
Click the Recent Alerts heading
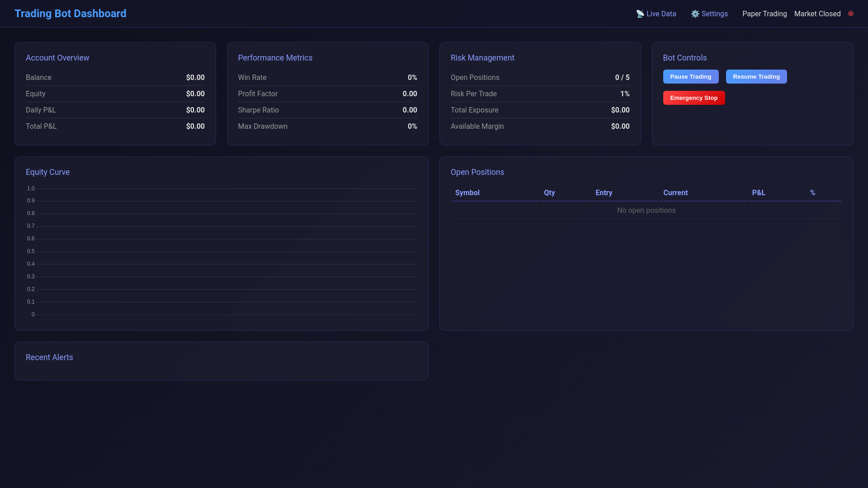[x=49, y=357]
